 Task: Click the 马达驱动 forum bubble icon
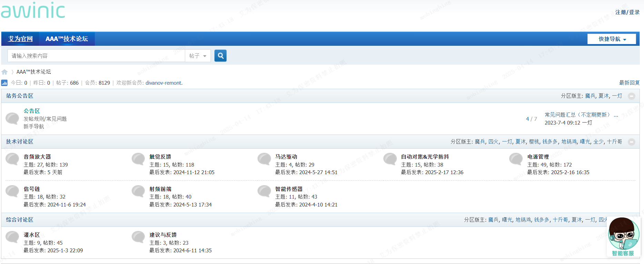[264, 159]
